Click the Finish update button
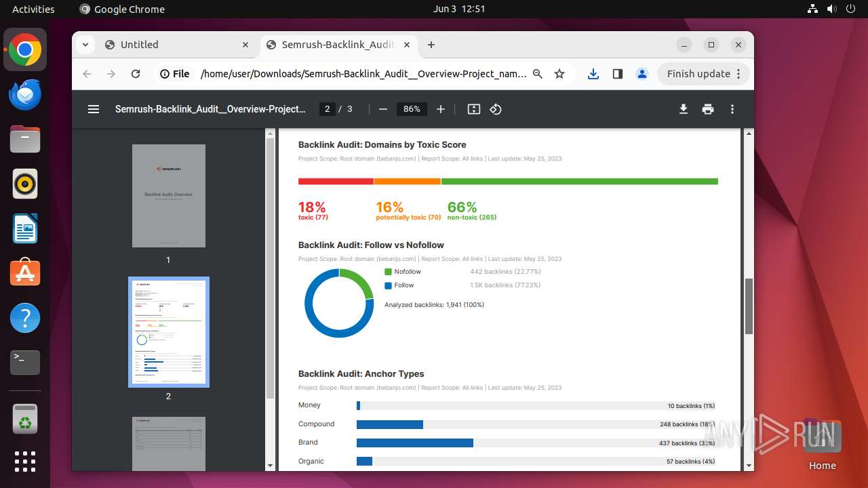Screen dimensions: 868x488 (x=704, y=74)
